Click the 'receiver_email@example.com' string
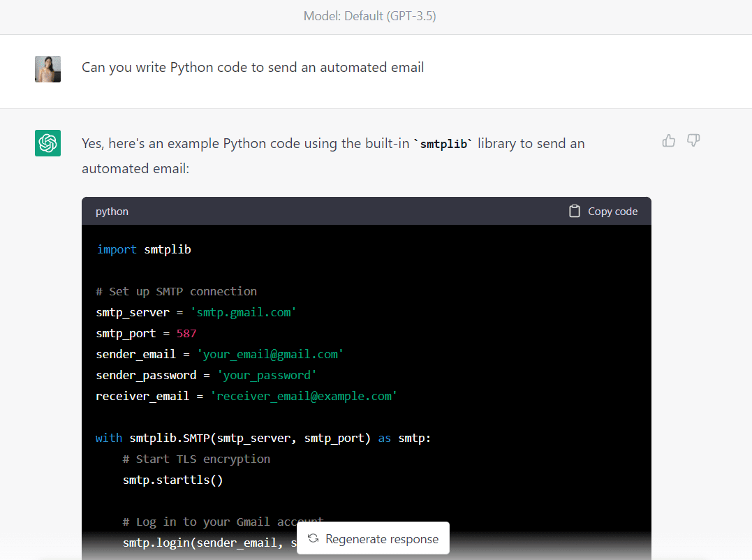Screen dimensions: 752x560 point(304,397)
